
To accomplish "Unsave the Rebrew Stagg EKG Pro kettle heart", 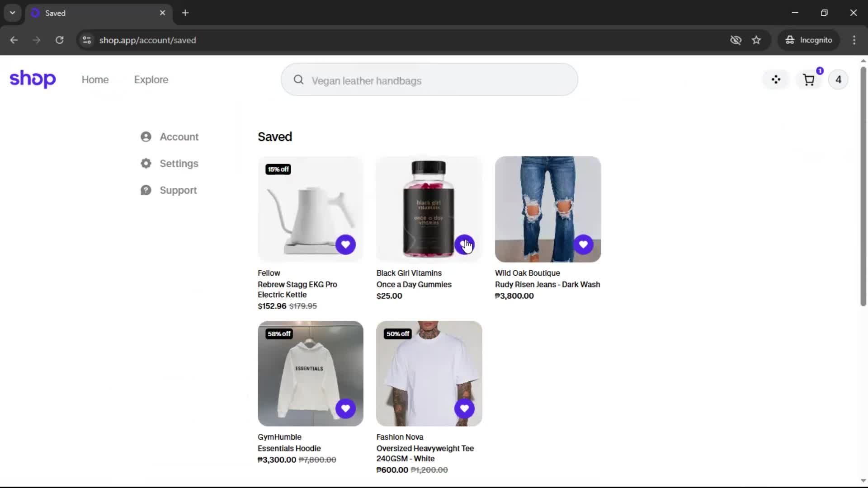I will [345, 244].
